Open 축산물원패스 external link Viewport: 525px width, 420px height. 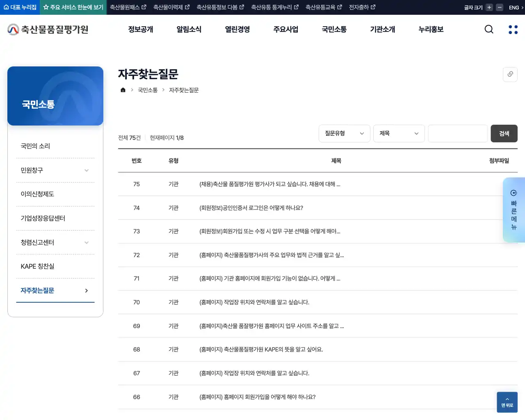click(x=128, y=7)
